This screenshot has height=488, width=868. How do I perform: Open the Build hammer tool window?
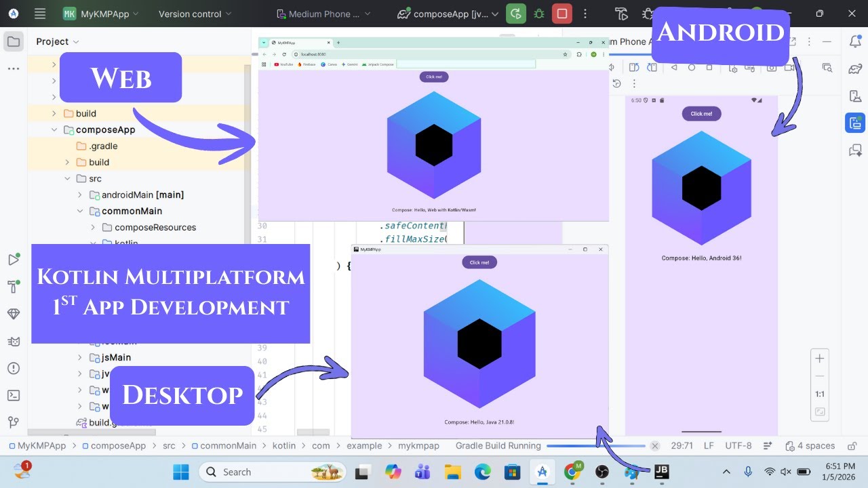(x=14, y=287)
